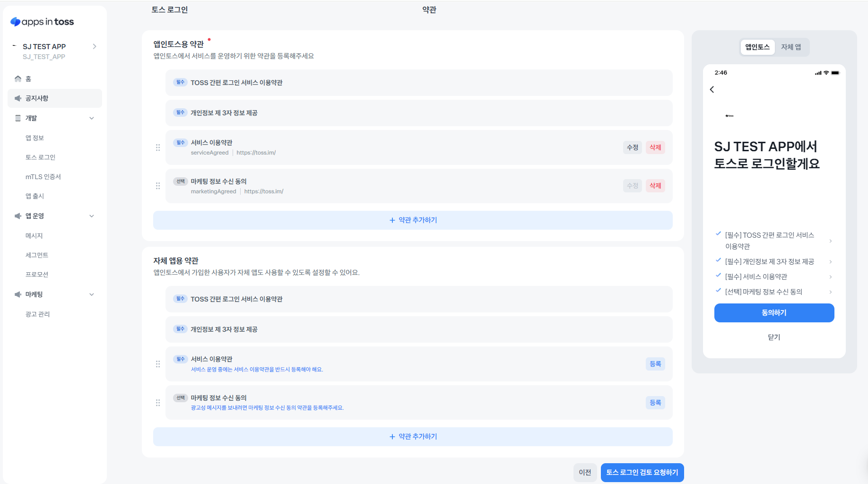
Task: Click 수정 for 마케팅 정보 수신 동의
Action: [x=633, y=186]
